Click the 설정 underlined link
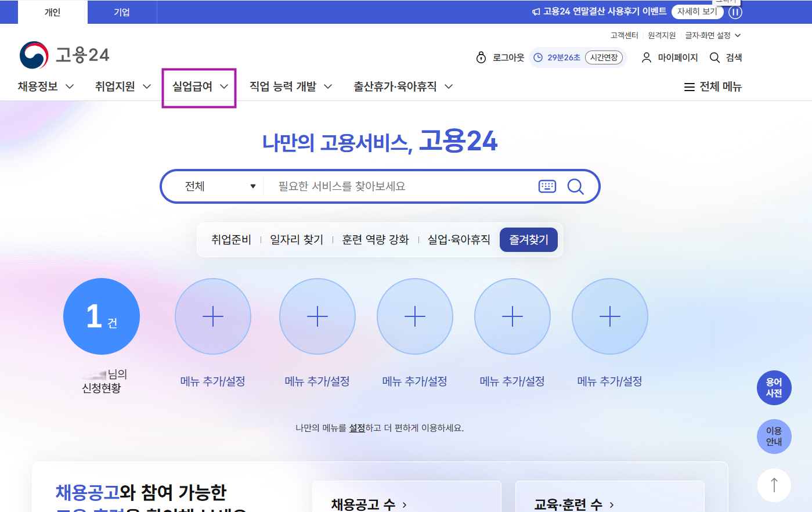812x512 pixels. (357, 428)
